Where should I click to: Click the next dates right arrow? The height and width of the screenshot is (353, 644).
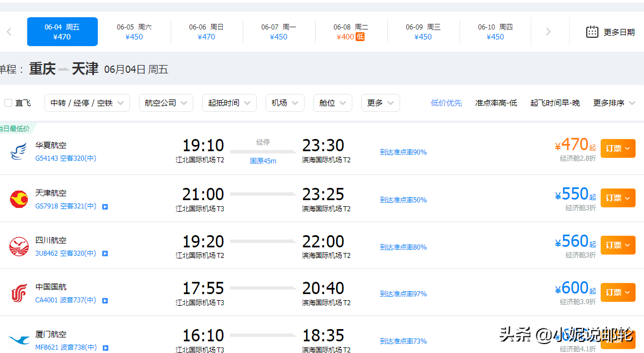tap(548, 32)
